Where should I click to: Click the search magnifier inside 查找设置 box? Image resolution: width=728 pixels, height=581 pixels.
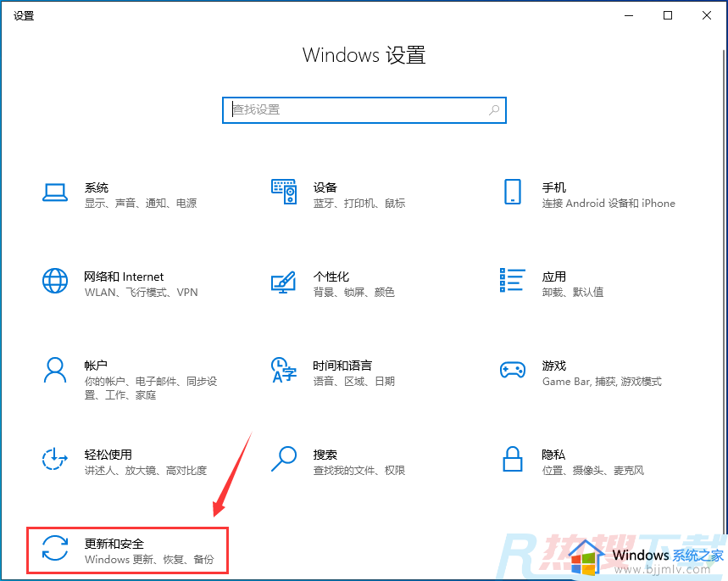coord(494,110)
